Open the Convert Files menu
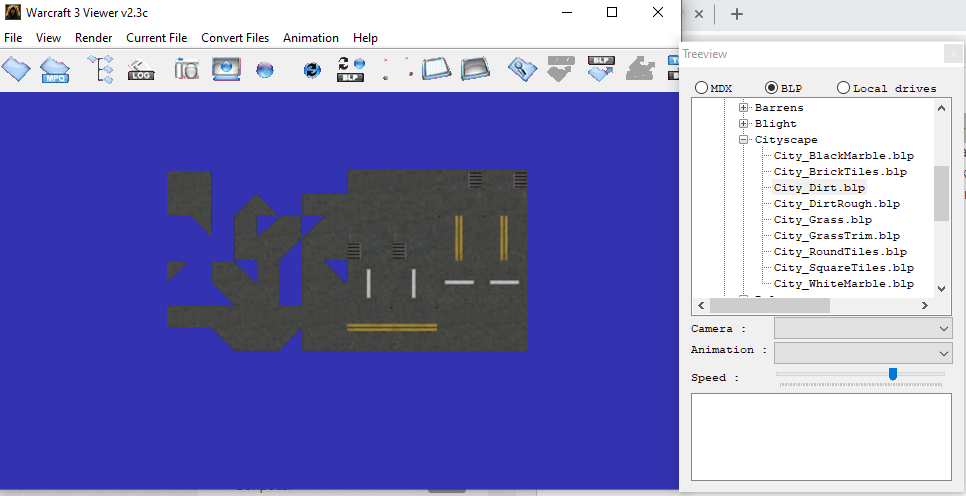966x496 pixels. click(235, 38)
